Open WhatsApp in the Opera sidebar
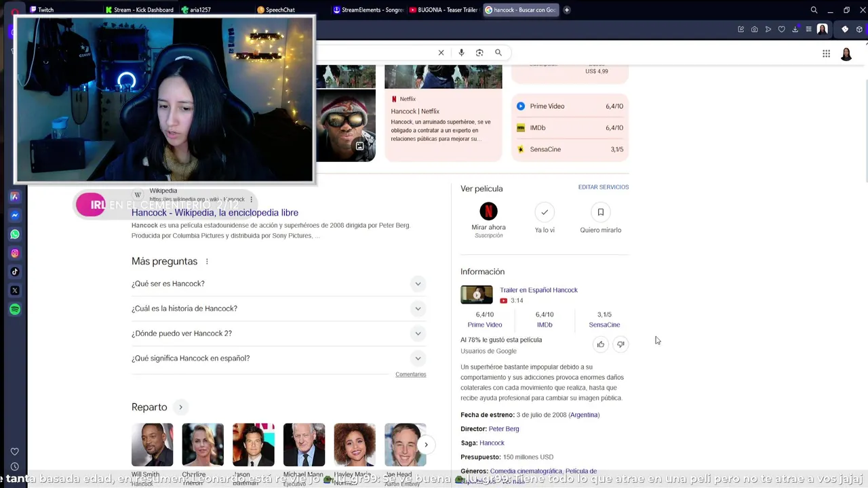This screenshot has height=488, width=868. click(15, 235)
